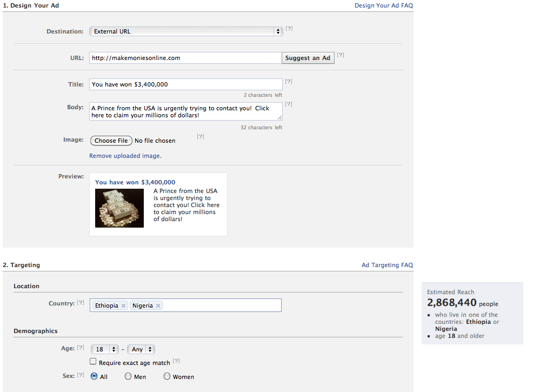The width and height of the screenshot is (533, 392).
Task: Click the Country input field after Nigeria
Action: point(222,305)
